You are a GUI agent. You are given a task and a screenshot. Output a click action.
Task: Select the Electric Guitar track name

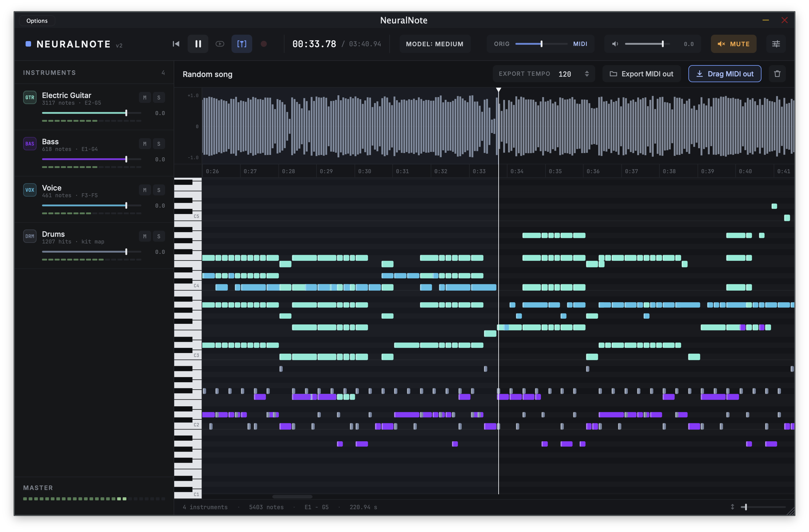[x=67, y=95]
